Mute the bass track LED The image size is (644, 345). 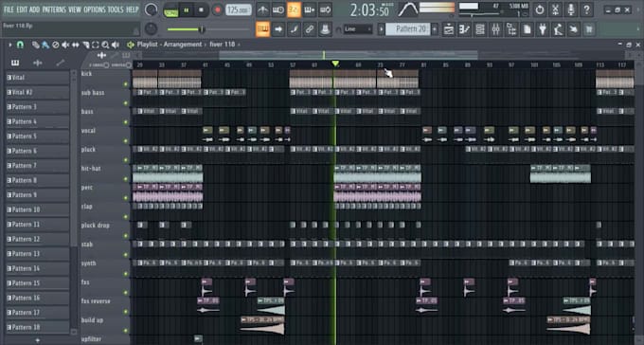[126, 121]
